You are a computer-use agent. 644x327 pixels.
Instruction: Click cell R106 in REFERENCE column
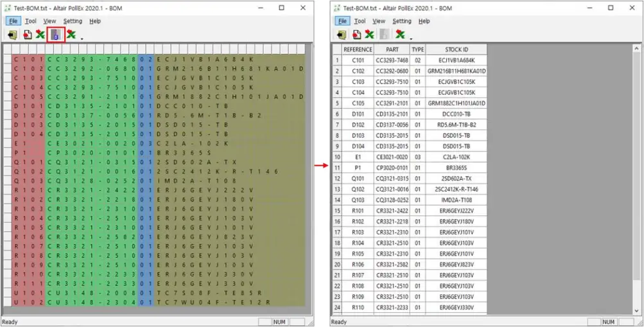click(358, 264)
